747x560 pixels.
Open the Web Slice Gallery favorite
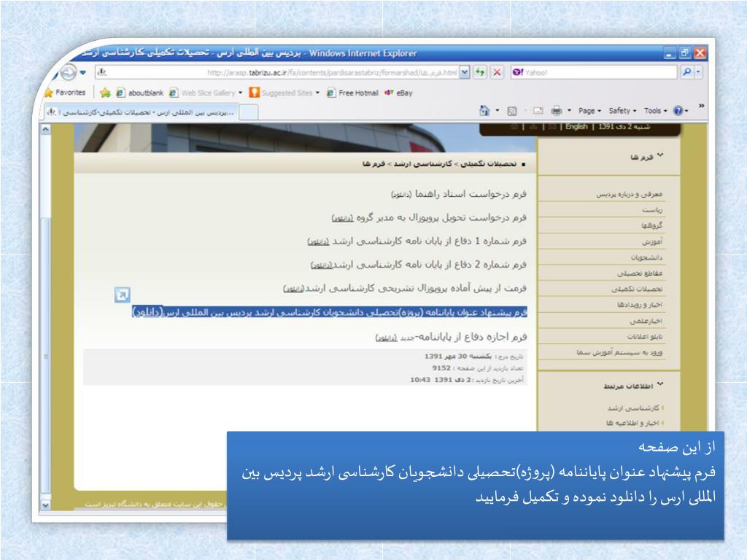(203, 93)
